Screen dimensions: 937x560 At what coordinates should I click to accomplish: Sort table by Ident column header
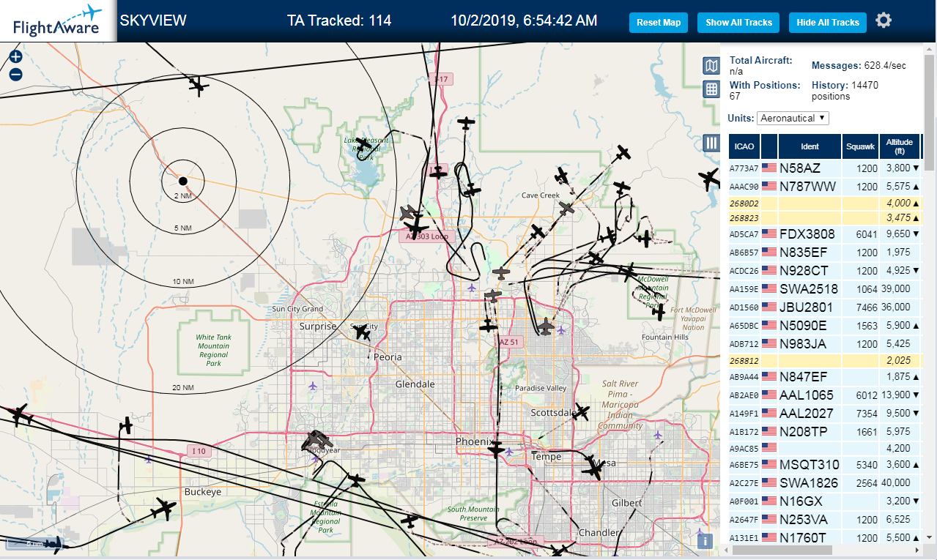click(x=810, y=146)
